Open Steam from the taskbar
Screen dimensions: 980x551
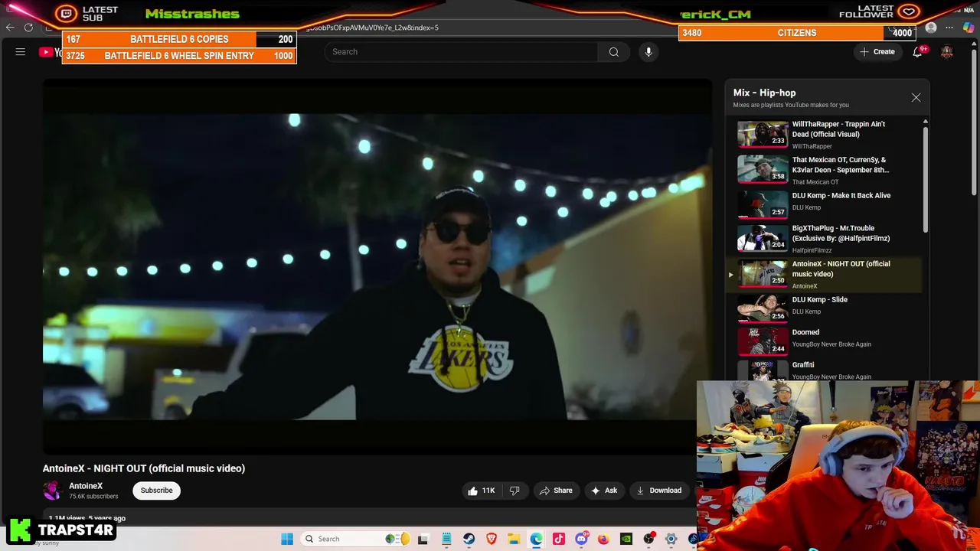(x=469, y=539)
